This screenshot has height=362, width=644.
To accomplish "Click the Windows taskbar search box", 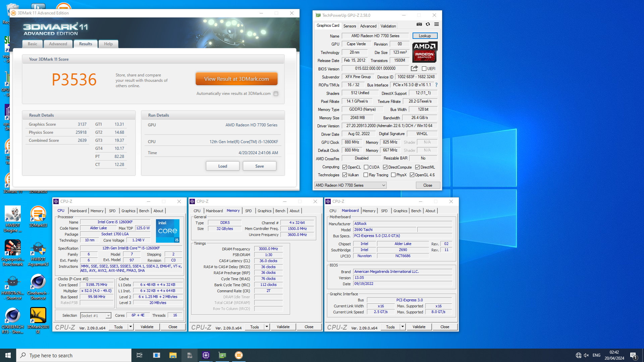I will (x=74, y=355).
